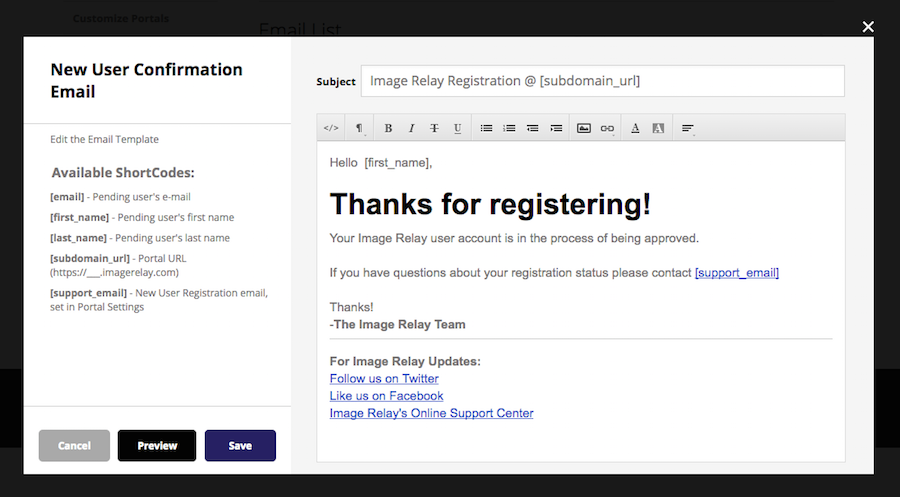900x497 pixels.
Task: Click Customize Portals in background page
Action: coord(121,18)
